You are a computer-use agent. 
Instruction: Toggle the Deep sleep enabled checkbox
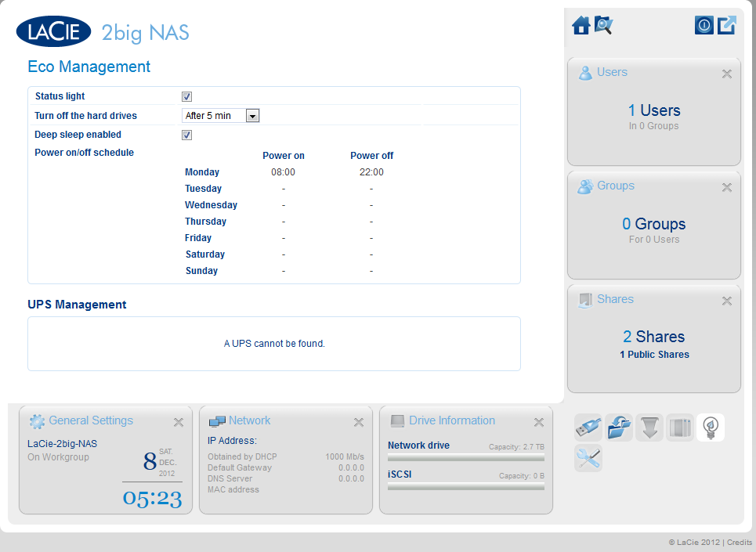coord(186,135)
